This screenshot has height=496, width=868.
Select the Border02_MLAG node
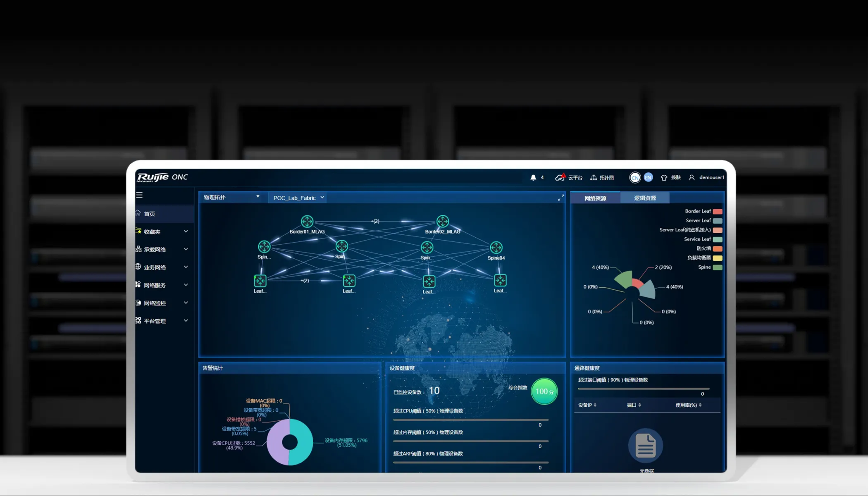pos(443,222)
